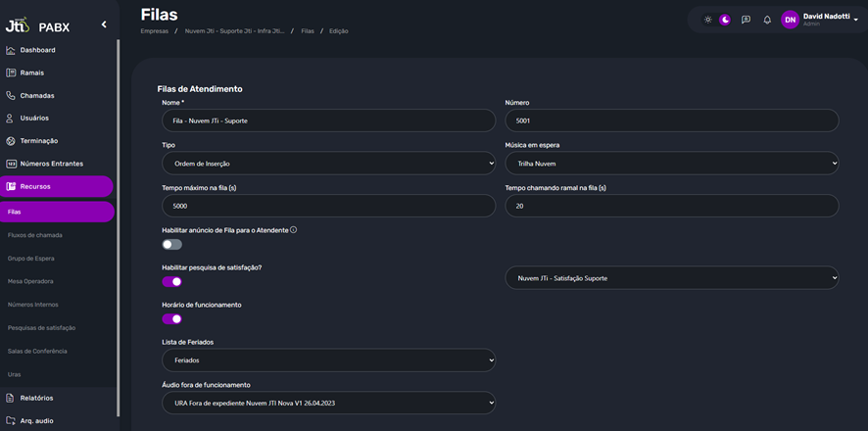
Task: Open Lista de Feriados dropdown
Action: [328, 360]
